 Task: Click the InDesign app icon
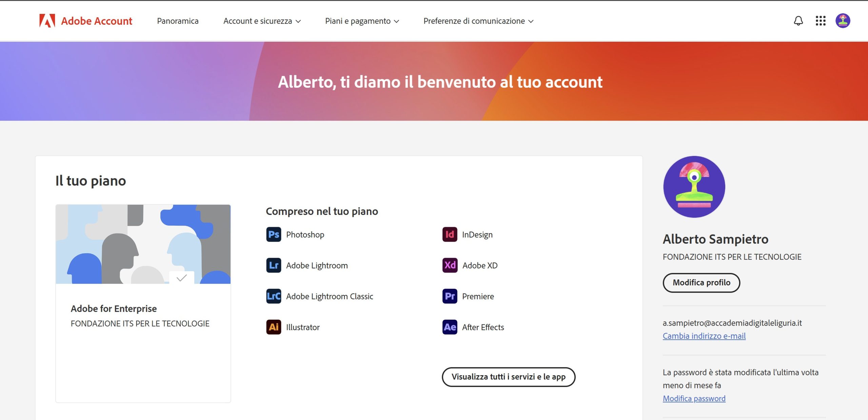pyautogui.click(x=450, y=235)
